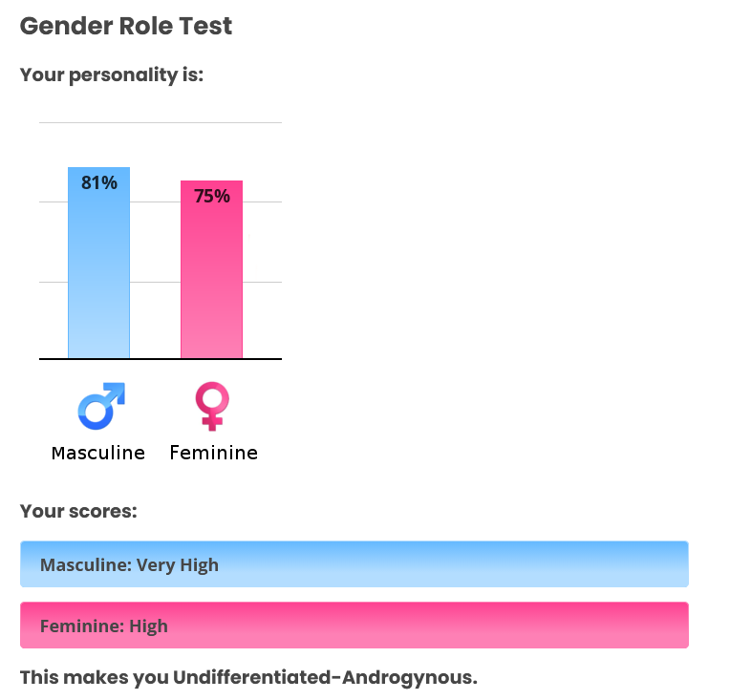Image resolution: width=730 pixels, height=700 pixels.
Task: Click the chart's black baseline axis
Action: pos(161,359)
